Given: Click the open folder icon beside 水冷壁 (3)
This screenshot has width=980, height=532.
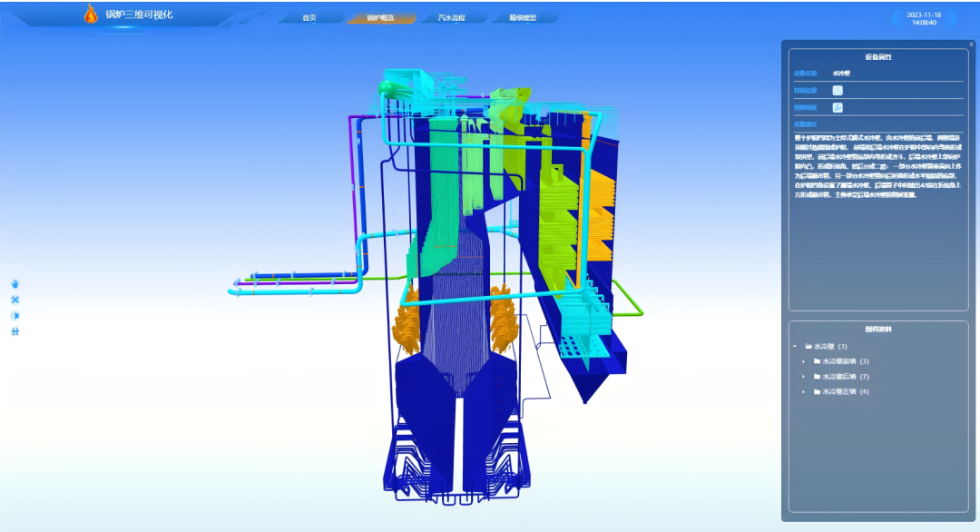Looking at the screenshot, I should click(x=808, y=346).
